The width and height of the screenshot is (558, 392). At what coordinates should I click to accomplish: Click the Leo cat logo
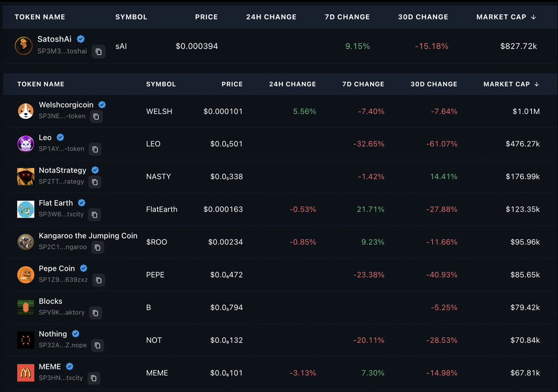click(x=26, y=144)
